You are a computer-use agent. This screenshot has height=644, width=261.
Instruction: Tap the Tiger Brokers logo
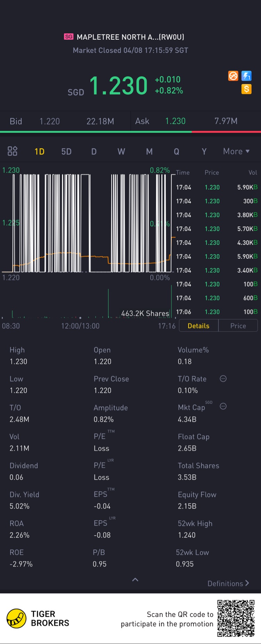[x=38, y=619]
